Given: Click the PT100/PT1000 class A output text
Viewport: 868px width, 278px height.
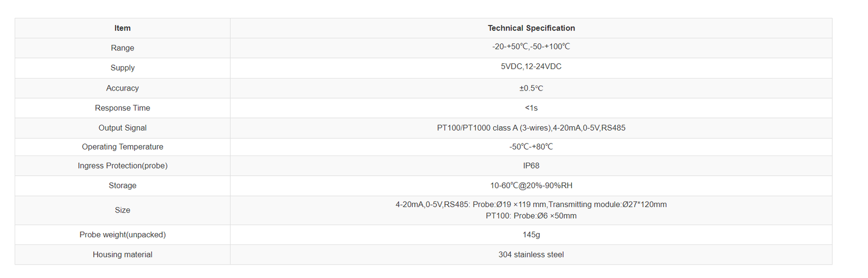Looking at the screenshot, I should [531, 128].
